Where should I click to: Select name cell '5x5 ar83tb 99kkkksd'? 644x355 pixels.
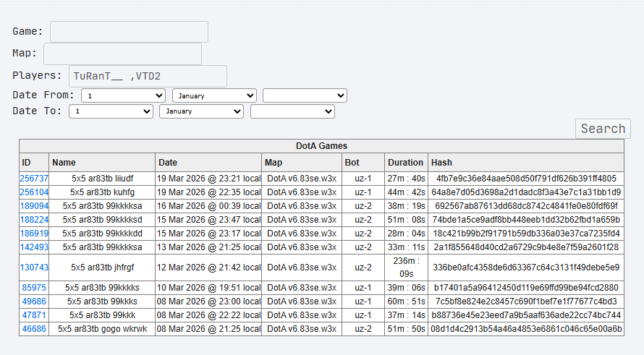(102, 220)
